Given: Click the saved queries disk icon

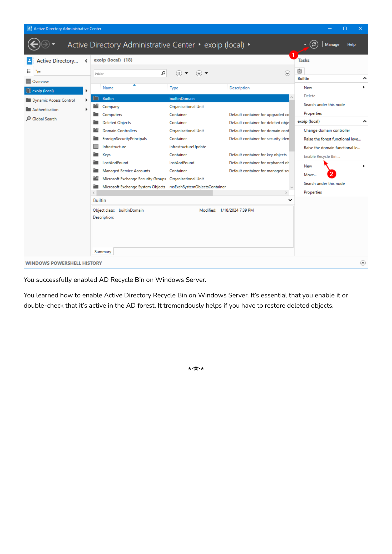Looking at the screenshot, I should [199, 73].
